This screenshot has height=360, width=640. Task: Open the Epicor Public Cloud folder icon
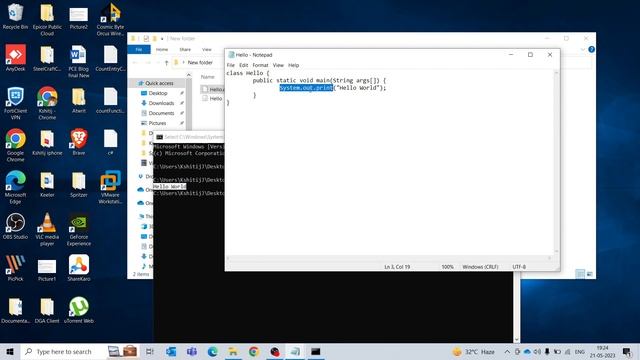(x=47, y=19)
